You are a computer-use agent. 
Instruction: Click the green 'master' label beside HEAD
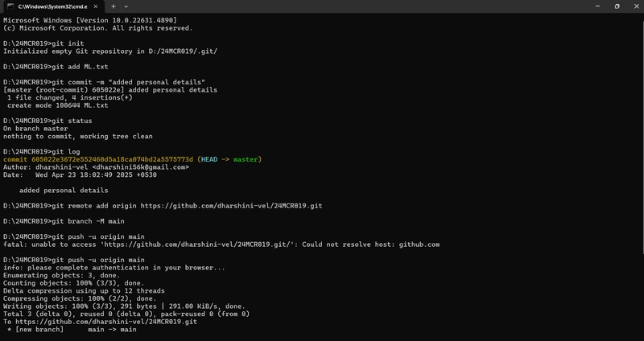(246, 159)
